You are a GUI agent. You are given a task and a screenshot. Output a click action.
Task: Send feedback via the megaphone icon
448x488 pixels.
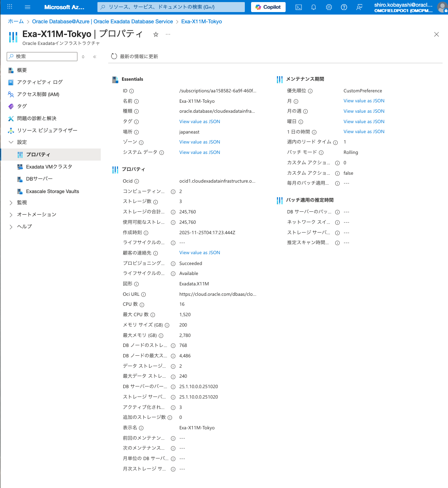(x=358, y=7)
